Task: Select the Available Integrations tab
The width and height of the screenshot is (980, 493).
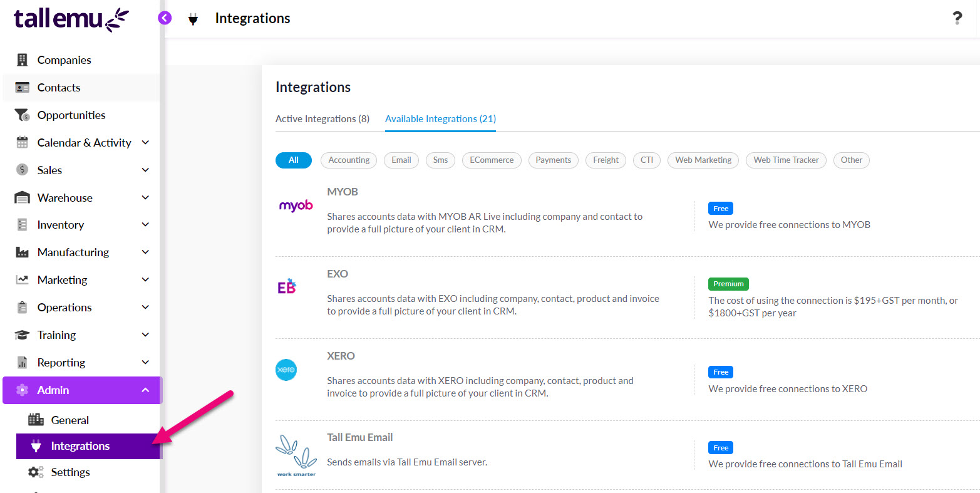Action: tap(440, 118)
